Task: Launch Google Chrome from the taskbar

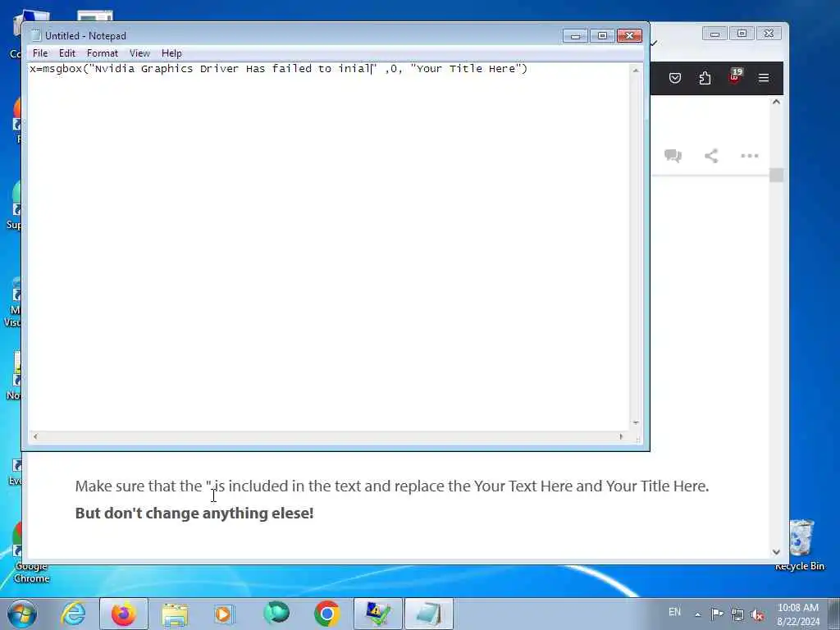Action: [326, 614]
